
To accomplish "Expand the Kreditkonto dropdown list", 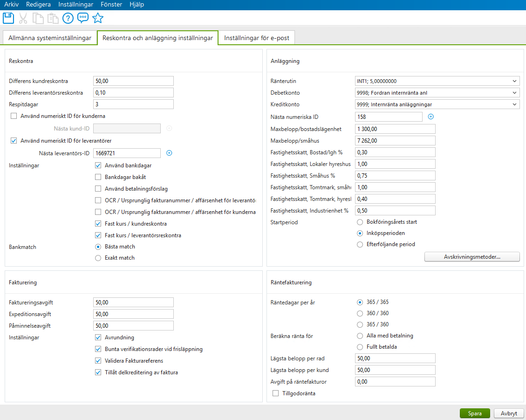I will tap(515, 104).
